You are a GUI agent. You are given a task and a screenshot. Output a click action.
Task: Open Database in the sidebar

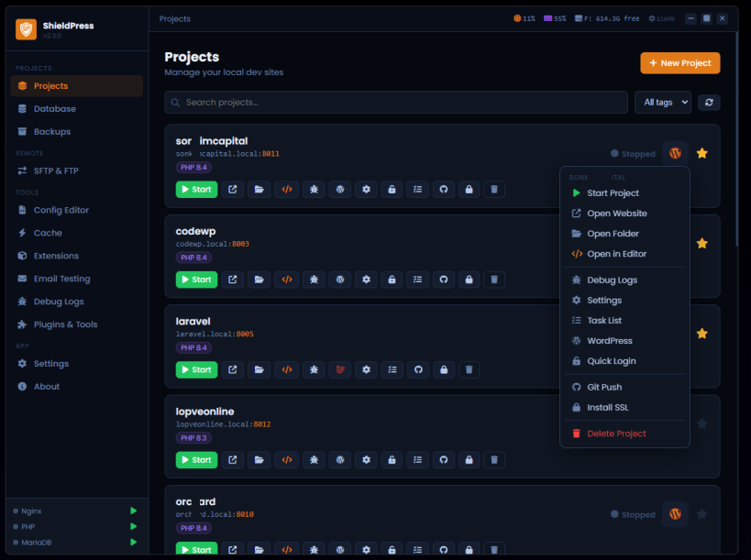(77, 109)
